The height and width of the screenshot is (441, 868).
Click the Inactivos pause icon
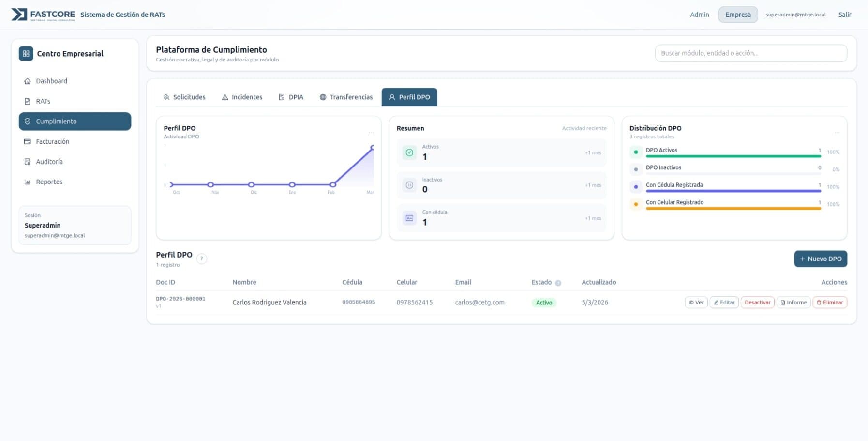[409, 185]
